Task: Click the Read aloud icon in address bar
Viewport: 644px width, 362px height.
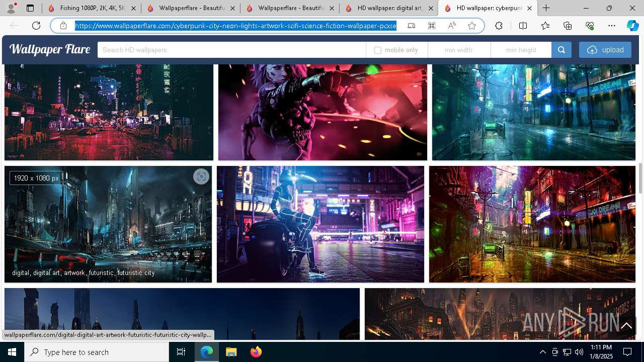Action: 452,26
